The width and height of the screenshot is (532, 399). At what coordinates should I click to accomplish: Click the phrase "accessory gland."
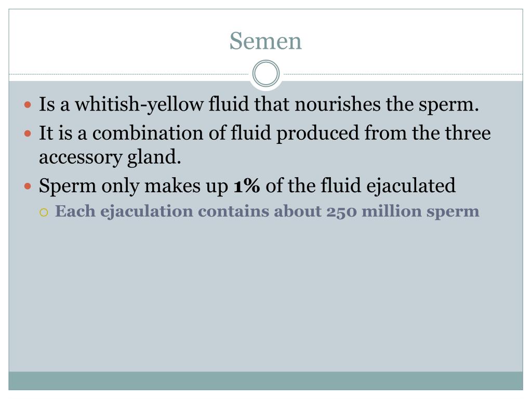pyautogui.click(x=110, y=157)
